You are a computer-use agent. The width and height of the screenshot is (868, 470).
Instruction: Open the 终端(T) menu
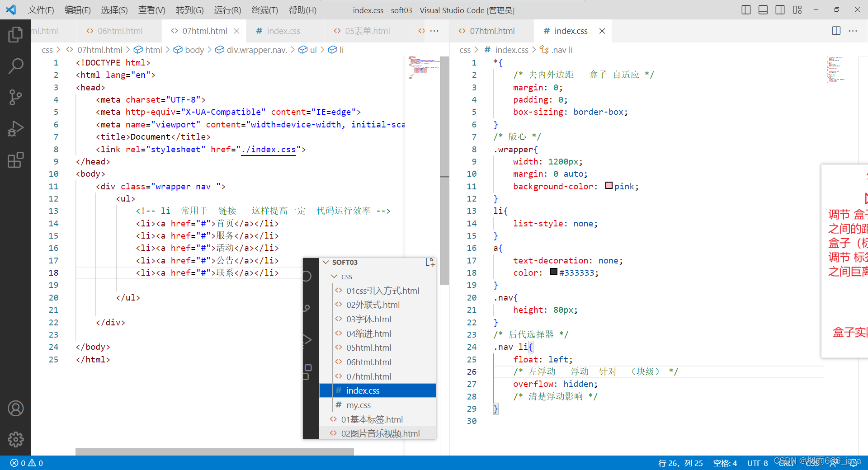(264, 10)
